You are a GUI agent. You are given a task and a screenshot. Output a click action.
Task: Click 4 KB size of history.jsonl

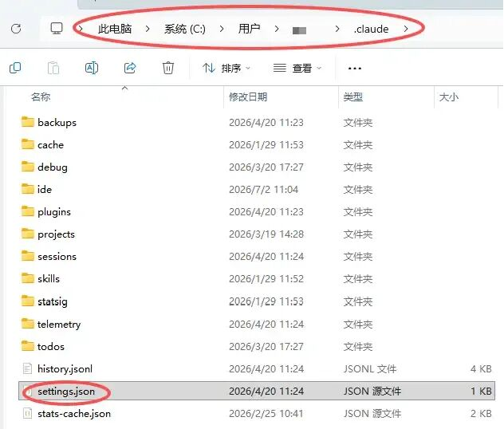pos(481,369)
